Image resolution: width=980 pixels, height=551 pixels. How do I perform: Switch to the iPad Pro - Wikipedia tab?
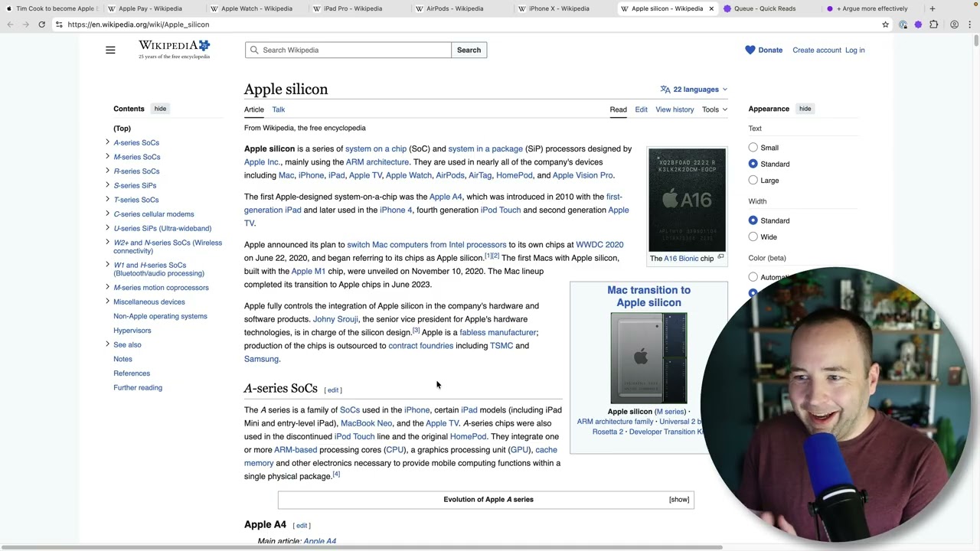coord(353,8)
